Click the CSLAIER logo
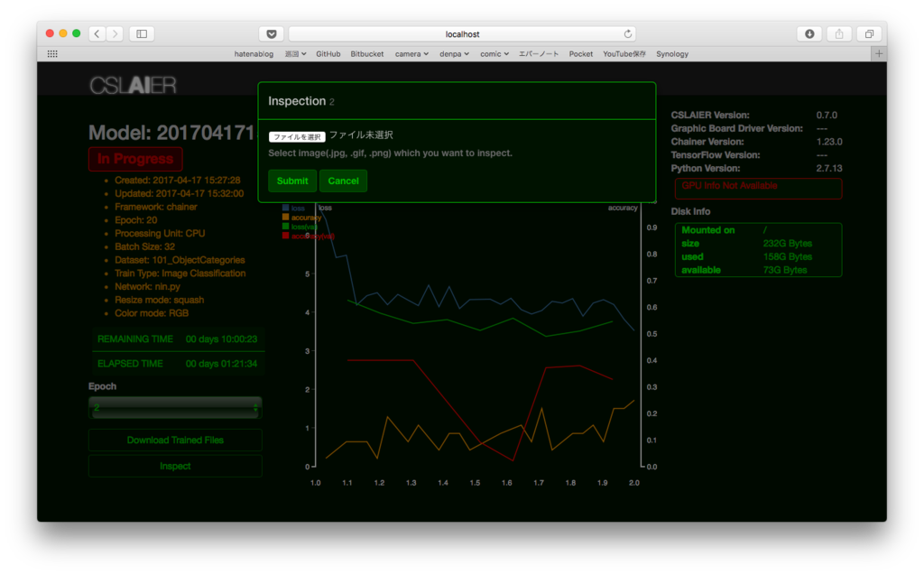This screenshot has height=575, width=924. click(133, 86)
